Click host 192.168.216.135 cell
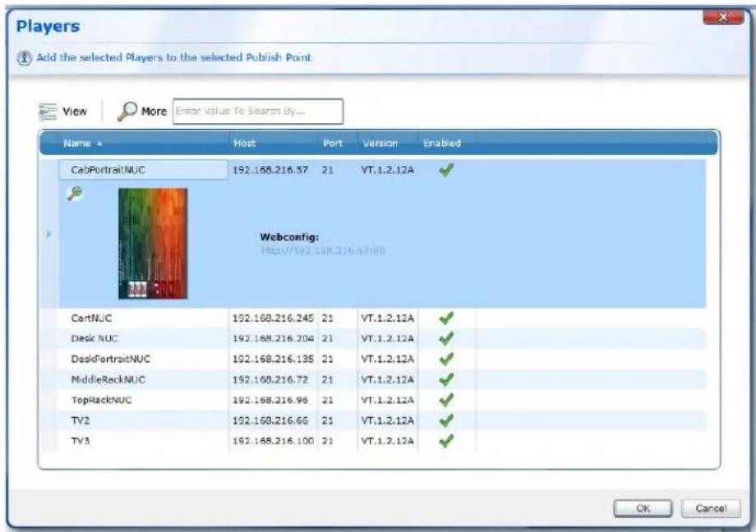 pyautogui.click(x=273, y=359)
